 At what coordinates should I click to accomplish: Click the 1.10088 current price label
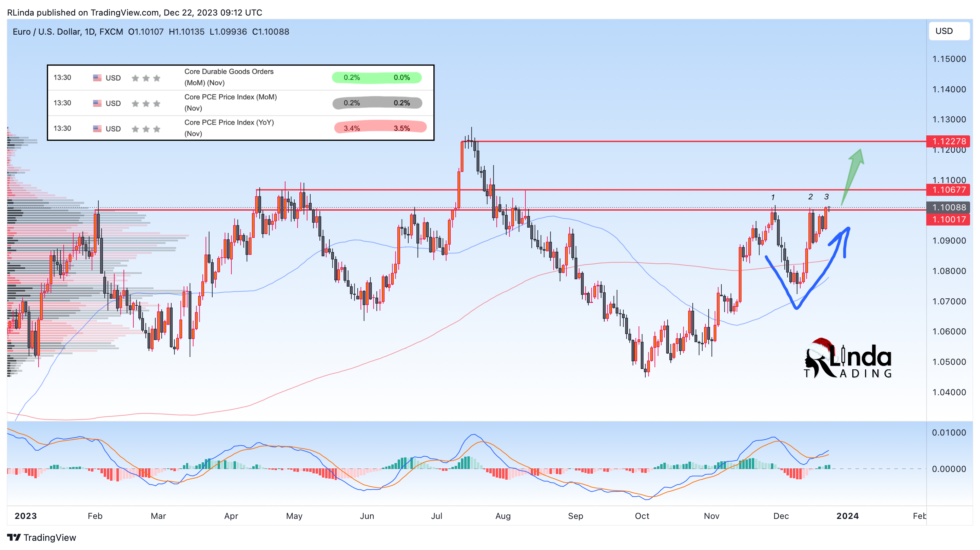[948, 207]
